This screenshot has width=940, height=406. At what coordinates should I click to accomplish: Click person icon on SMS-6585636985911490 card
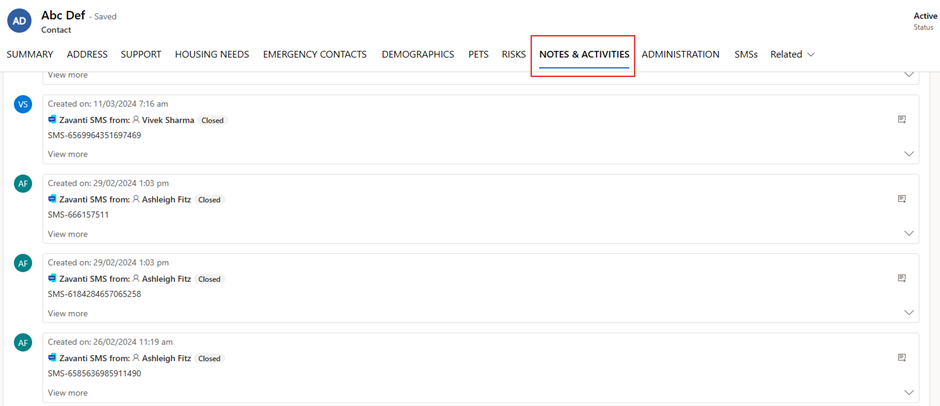(135, 358)
